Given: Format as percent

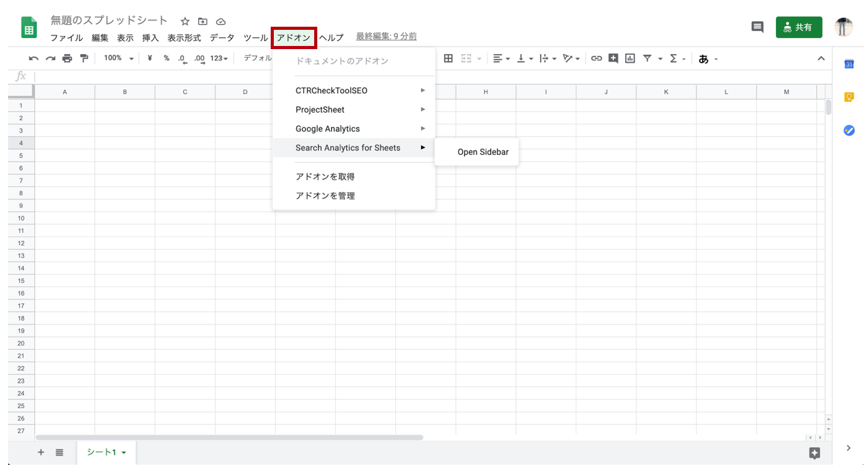Looking at the screenshot, I should 166,58.
